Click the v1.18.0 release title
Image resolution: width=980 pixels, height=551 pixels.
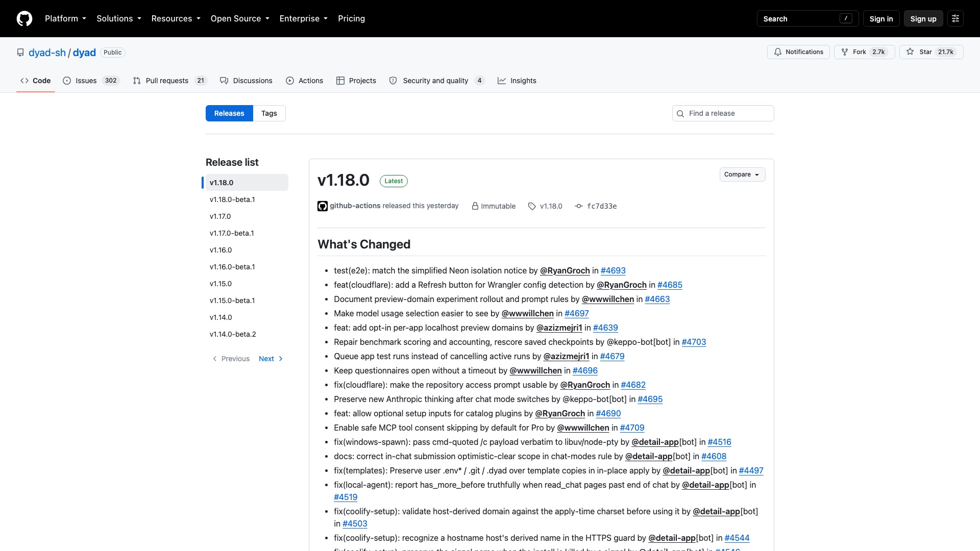344,180
